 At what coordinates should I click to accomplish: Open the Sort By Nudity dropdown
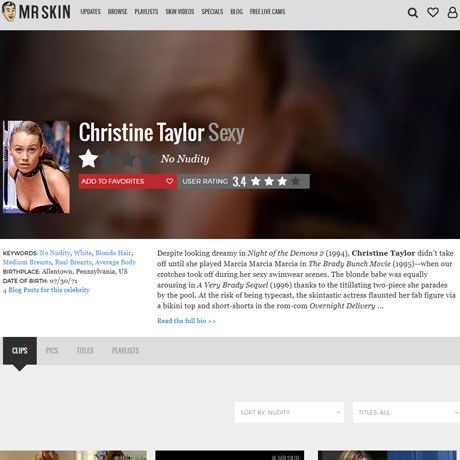click(289, 412)
